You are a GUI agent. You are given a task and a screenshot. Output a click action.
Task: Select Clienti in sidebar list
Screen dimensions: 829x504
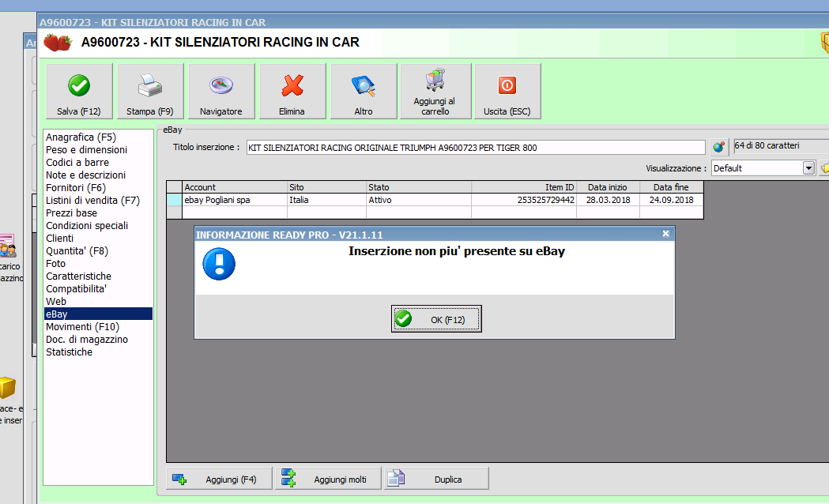coord(98,239)
